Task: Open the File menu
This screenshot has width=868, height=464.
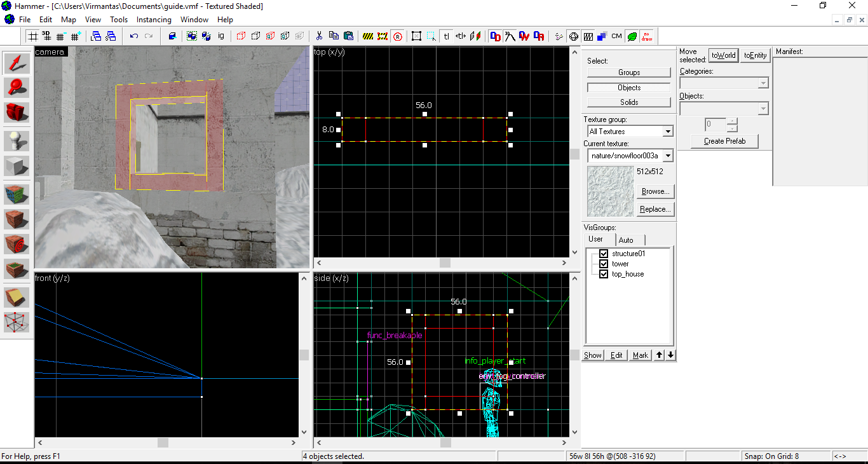Action: coord(25,20)
